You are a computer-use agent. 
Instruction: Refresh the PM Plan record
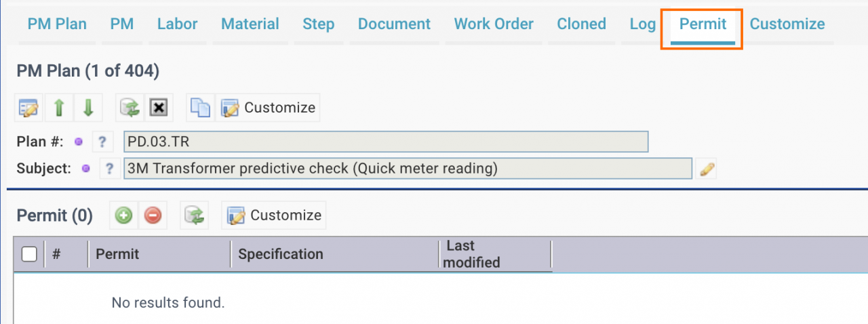(129, 108)
